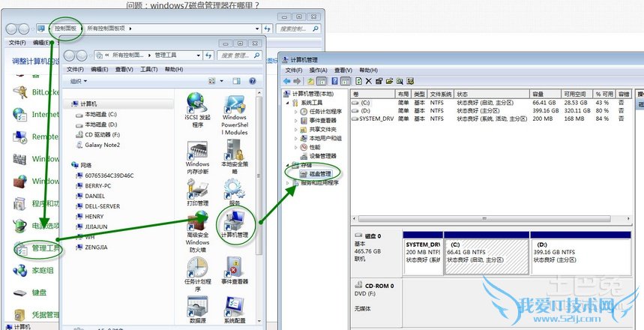Select the (D:) 399.16 GB partition block
Viewport: 644px width, 330px height.
[580, 253]
